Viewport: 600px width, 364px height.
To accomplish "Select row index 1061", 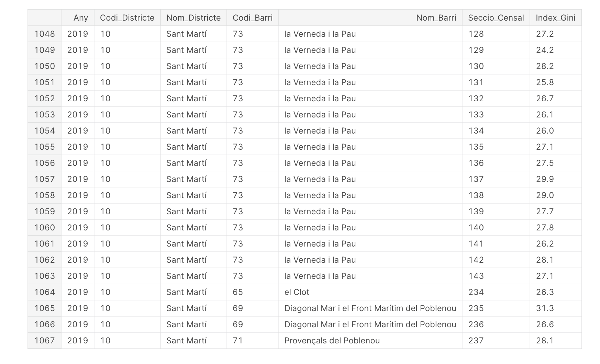I will [x=45, y=244].
